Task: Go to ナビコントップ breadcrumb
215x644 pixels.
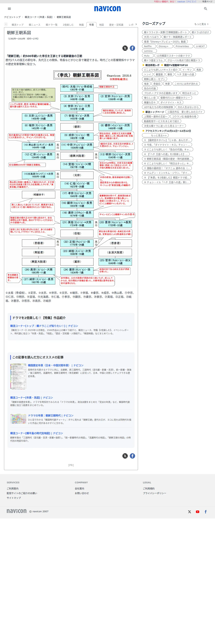Action: [12, 17]
